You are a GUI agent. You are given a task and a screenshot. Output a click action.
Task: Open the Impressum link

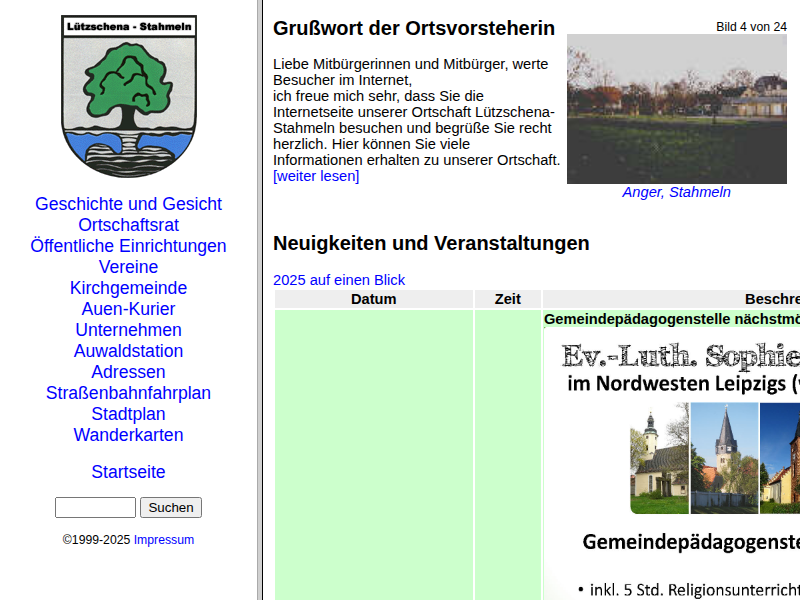tap(164, 540)
